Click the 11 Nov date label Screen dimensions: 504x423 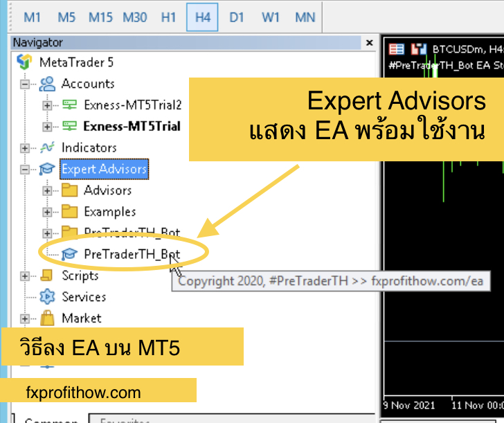(478, 405)
